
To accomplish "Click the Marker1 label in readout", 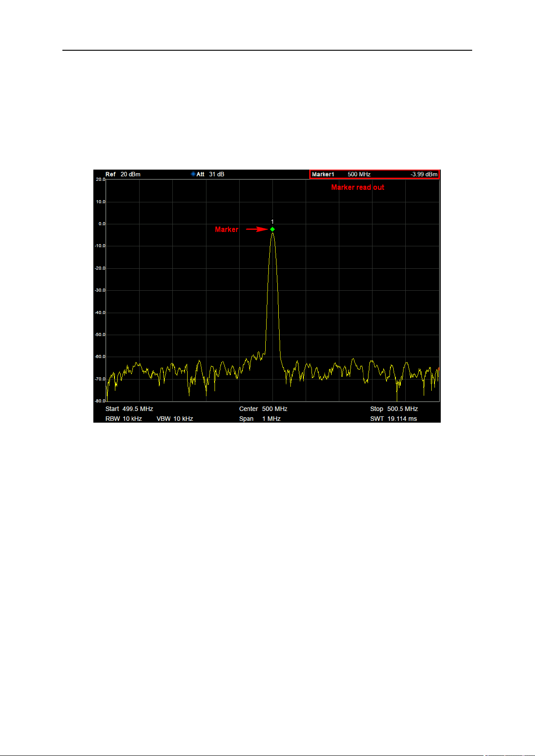I will click(x=323, y=174).
